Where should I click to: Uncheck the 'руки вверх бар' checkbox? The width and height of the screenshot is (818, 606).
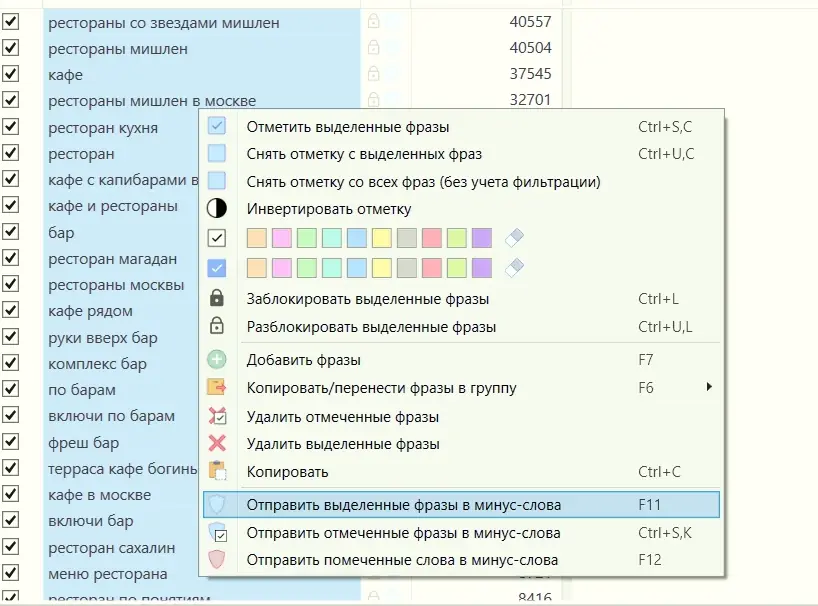pyautogui.click(x=10, y=336)
